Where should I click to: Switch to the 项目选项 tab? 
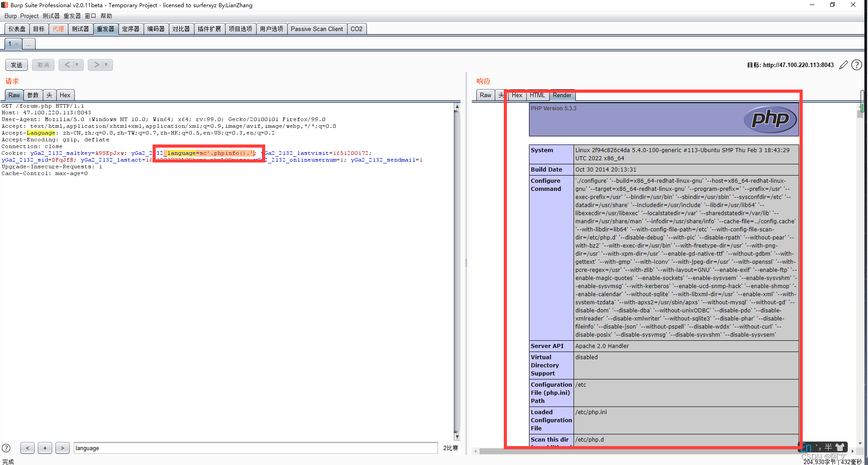240,29
